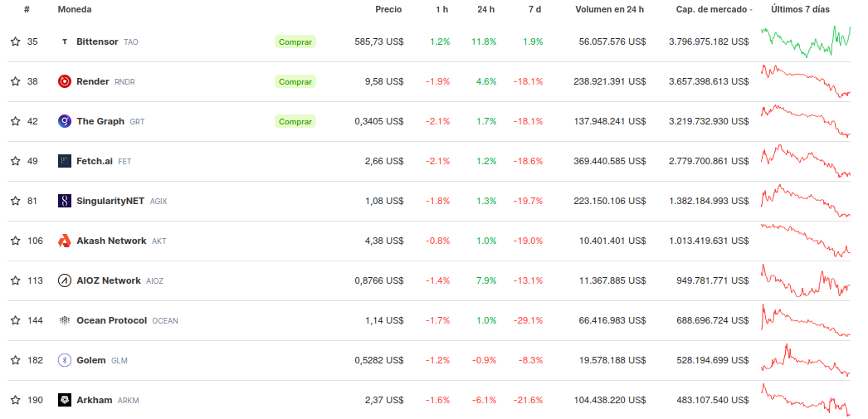
Task: Sort by the 24 h column
Action: 486,9
